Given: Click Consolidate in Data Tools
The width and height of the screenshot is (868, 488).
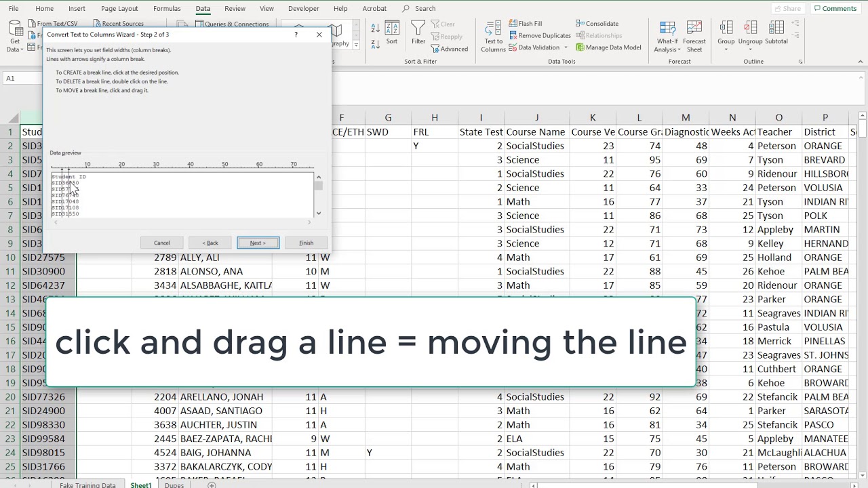Looking at the screenshot, I should click(597, 24).
